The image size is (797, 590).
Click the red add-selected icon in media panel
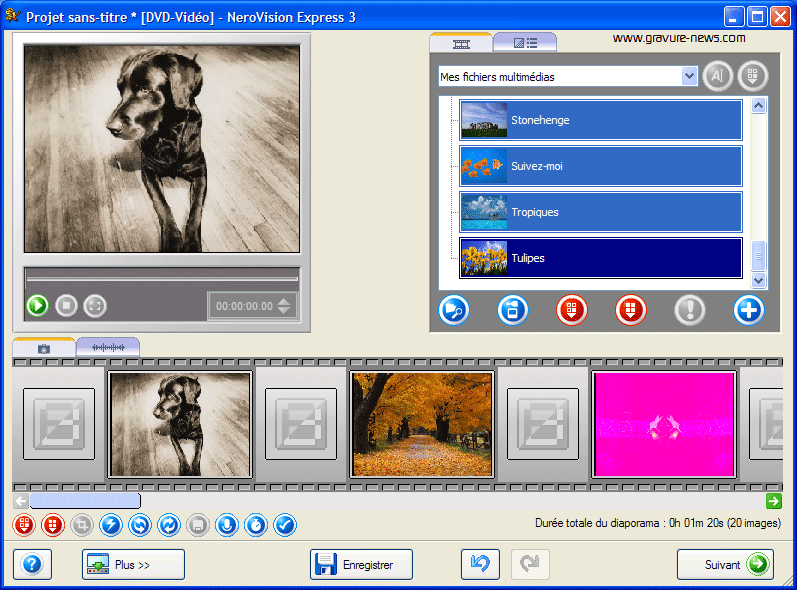coord(571,310)
